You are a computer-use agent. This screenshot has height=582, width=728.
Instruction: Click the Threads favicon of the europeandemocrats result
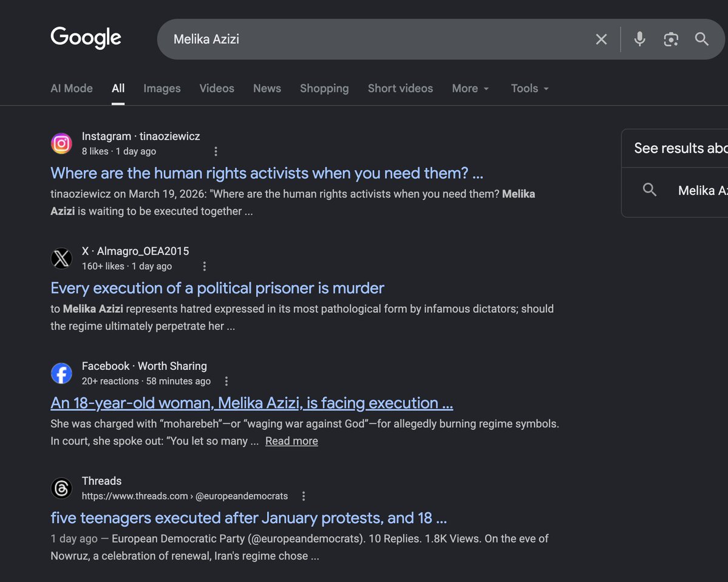61,488
